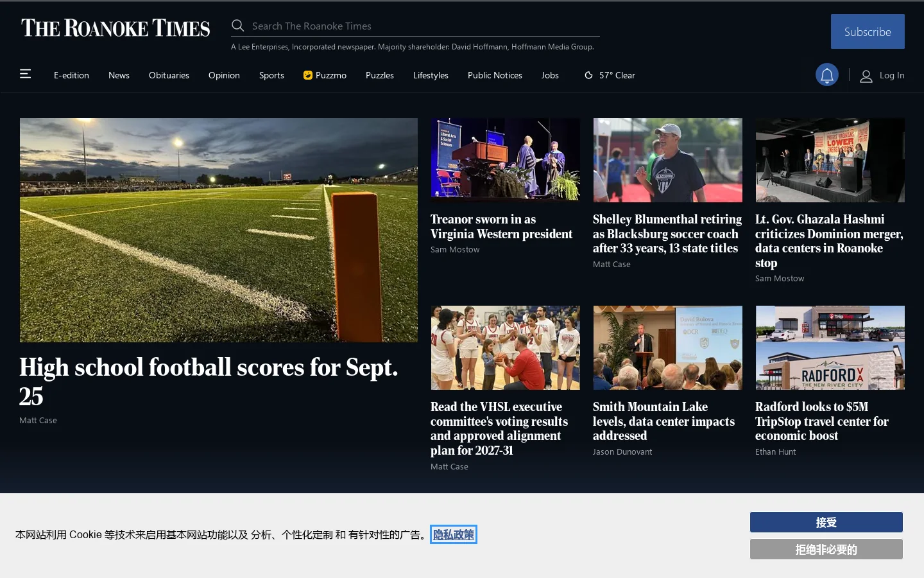Click Matt Case byline under Blumenthal story

coord(612,265)
